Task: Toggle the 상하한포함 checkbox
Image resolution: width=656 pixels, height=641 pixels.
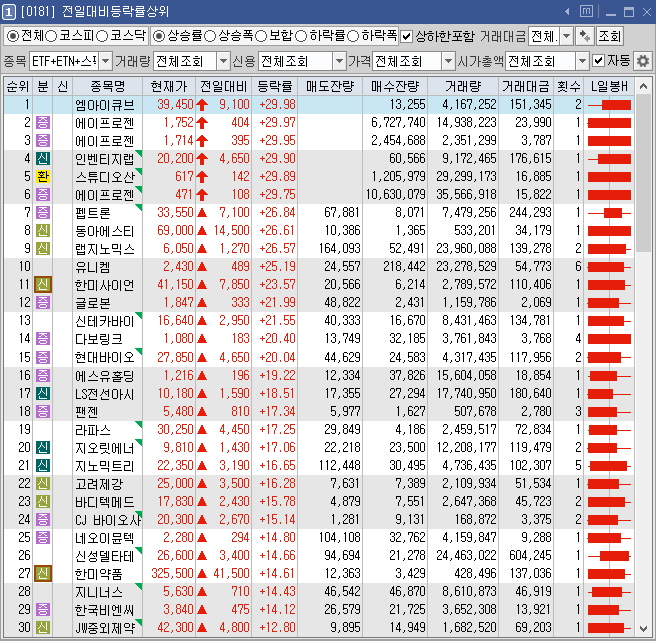Action: point(406,36)
